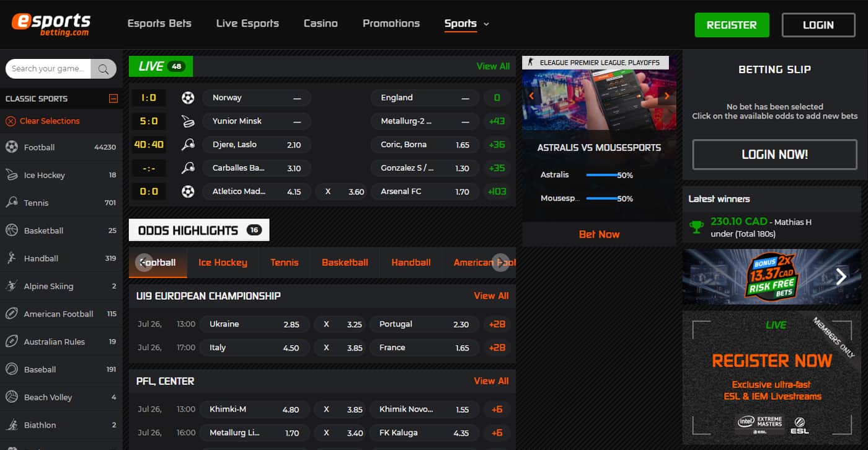Open the Sports dropdown chevron
Screen dimensions: 868x450
(x=486, y=24)
